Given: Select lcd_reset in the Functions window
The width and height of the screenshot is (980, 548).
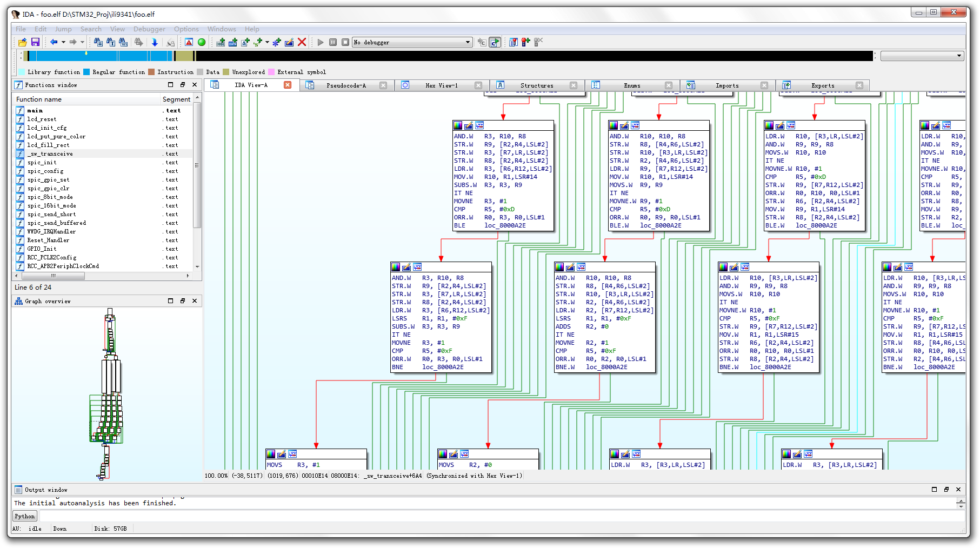Looking at the screenshot, I should (103, 119).
